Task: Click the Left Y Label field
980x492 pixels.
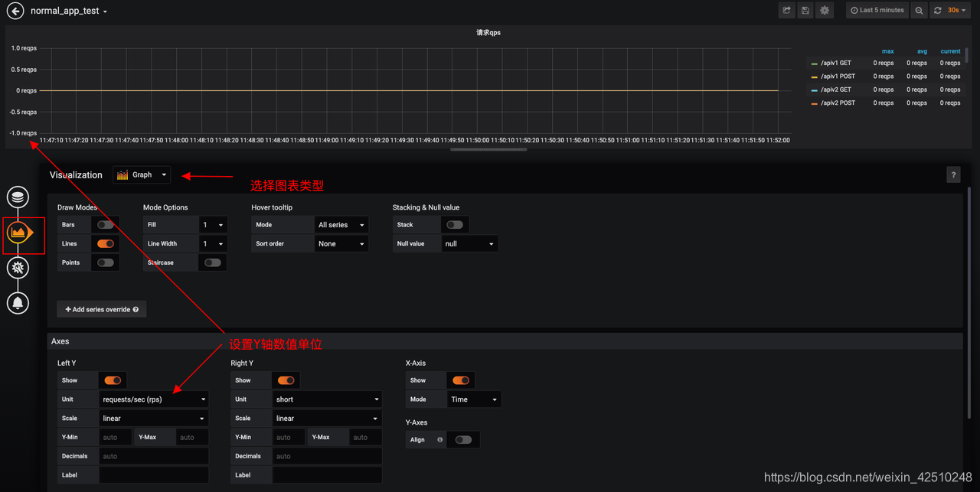Action: [x=154, y=475]
